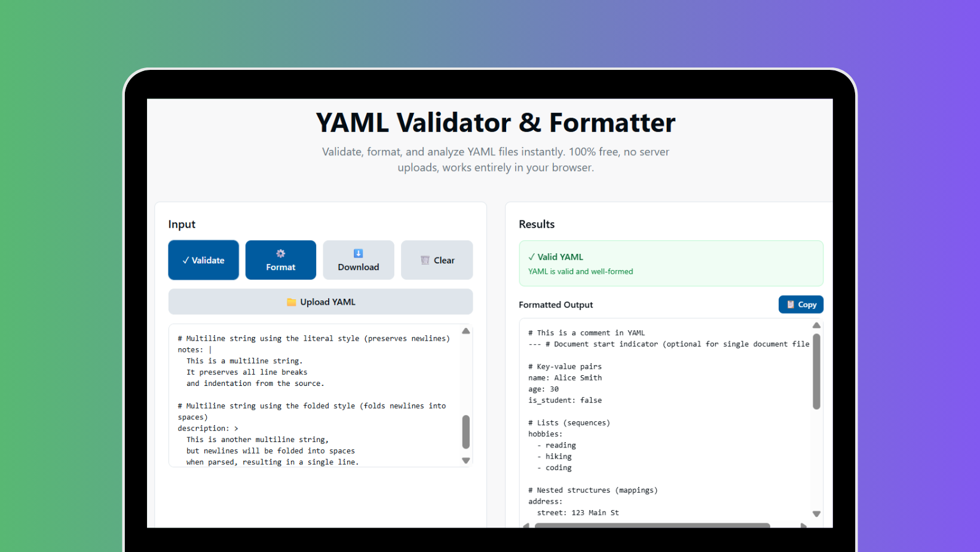Click the Valid YAML status message
Image resolution: width=980 pixels, height=552 pixels.
(561, 257)
